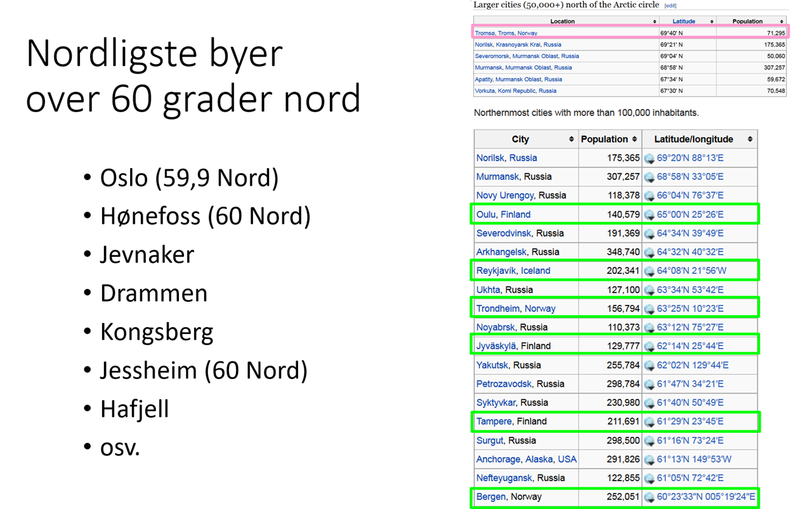Click globe icon in Arkhangelsk row
Screen dimensions: 812x509
(x=650, y=252)
